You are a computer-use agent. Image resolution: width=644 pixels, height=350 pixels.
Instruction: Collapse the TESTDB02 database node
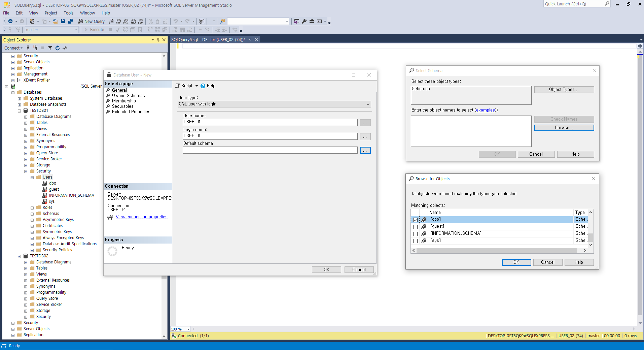point(19,256)
